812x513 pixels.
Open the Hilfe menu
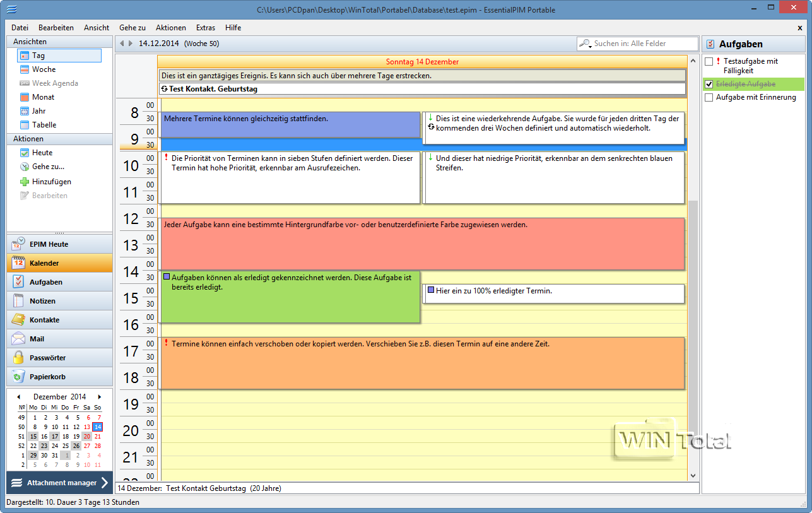[233, 28]
